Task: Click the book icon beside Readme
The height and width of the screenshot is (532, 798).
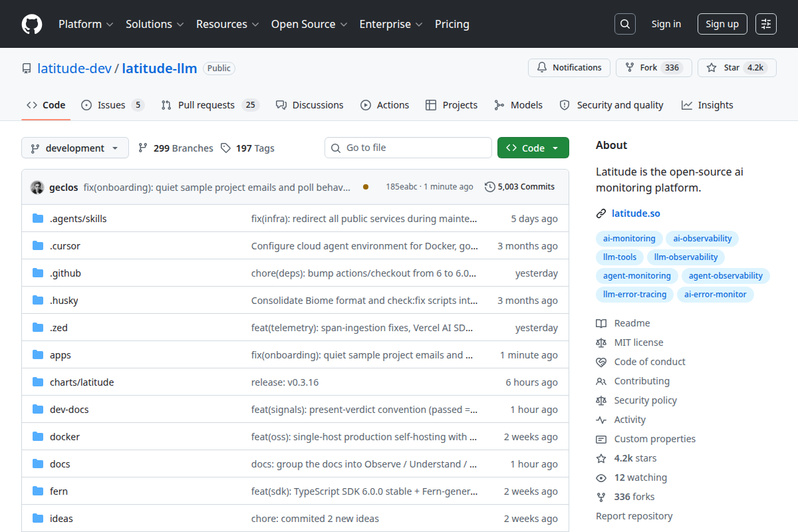Action: click(x=601, y=323)
